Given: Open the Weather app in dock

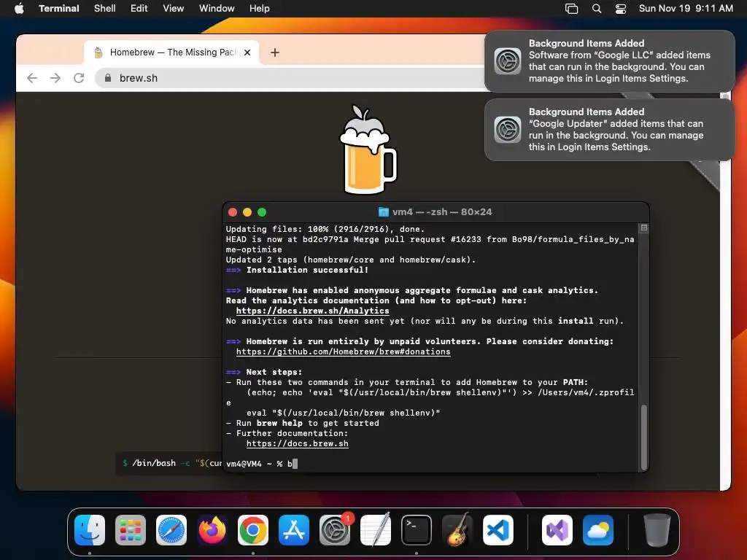Looking at the screenshot, I should point(598,530).
